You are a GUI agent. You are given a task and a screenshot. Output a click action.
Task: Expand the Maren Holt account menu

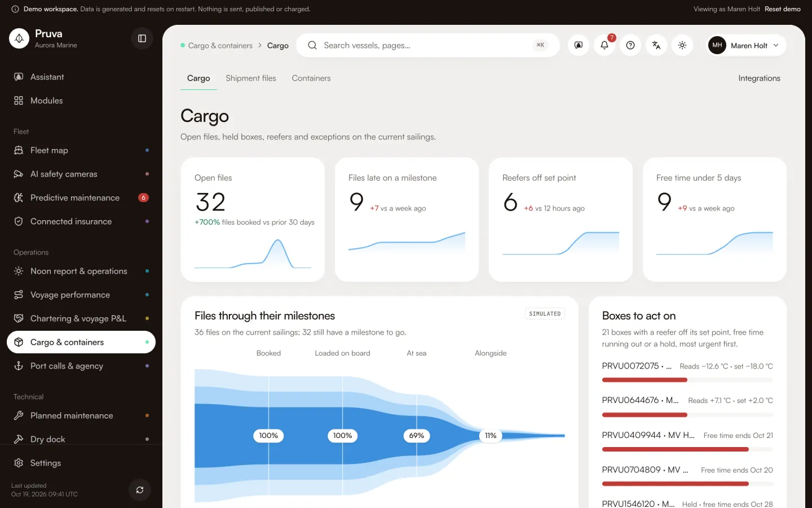[746, 45]
